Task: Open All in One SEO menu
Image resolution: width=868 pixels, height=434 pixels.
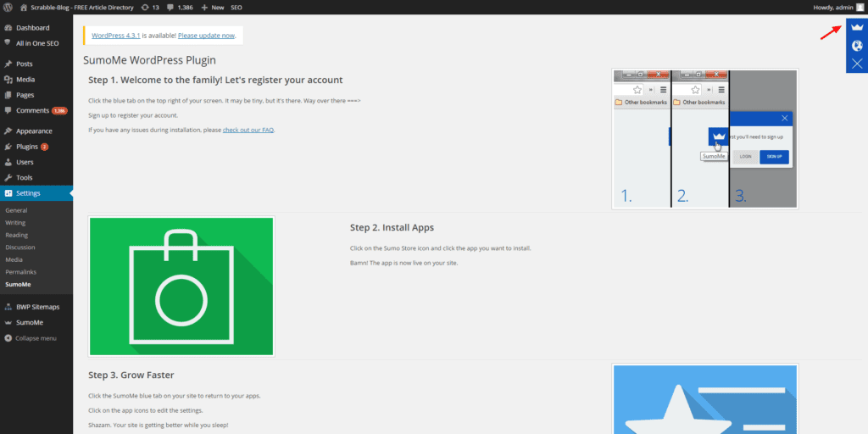Action: 36,43
